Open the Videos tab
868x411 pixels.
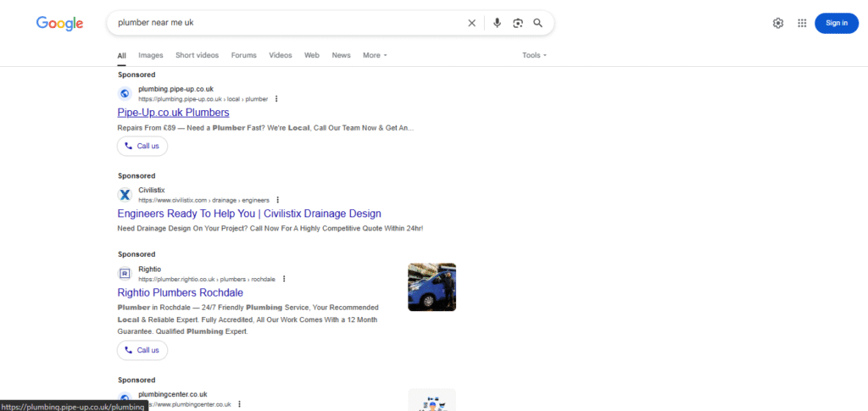coord(280,55)
